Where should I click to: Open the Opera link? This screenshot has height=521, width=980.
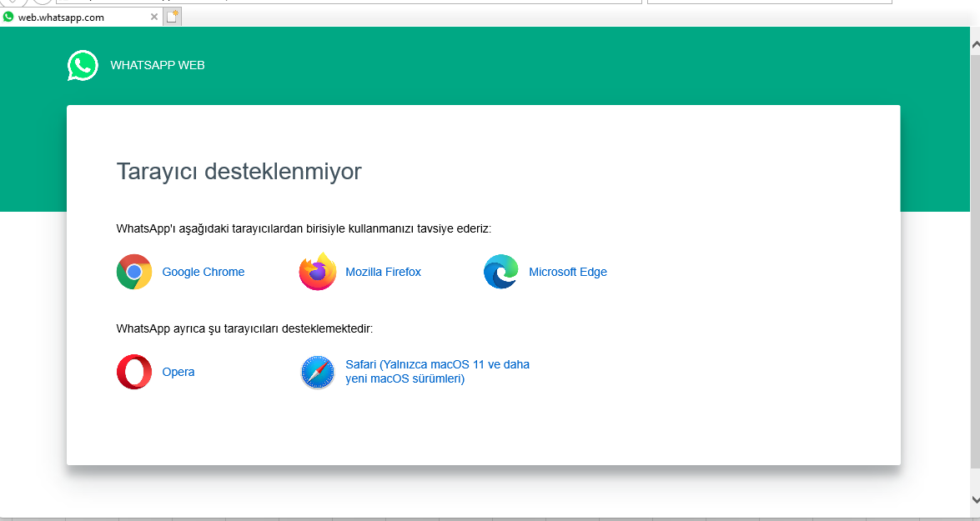[178, 372]
